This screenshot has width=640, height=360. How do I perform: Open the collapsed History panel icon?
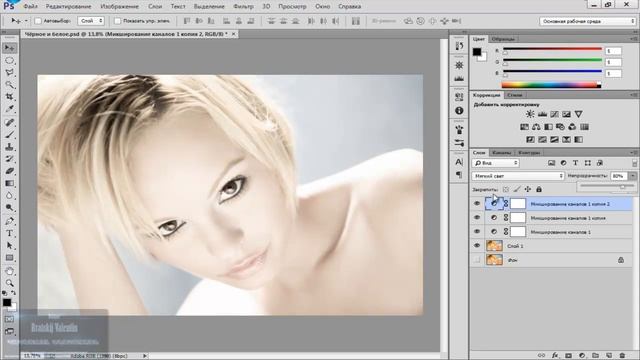click(x=459, y=46)
